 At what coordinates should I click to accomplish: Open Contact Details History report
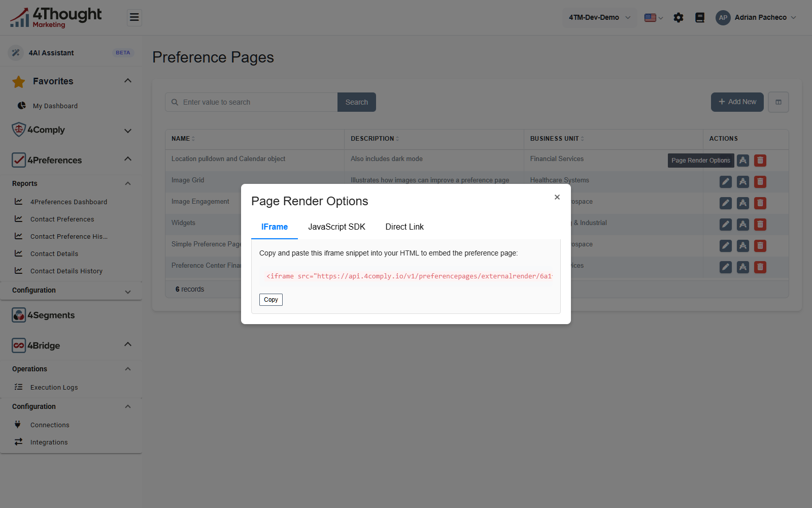click(x=66, y=271)
